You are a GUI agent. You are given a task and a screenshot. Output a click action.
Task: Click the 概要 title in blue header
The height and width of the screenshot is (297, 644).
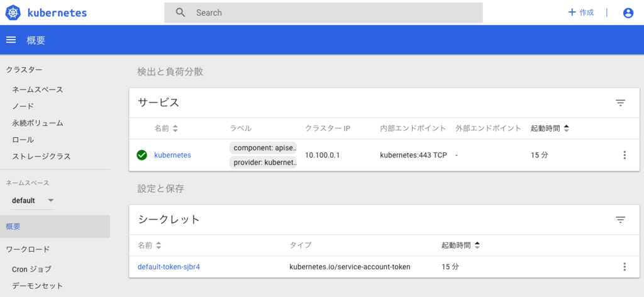[36, 40]
